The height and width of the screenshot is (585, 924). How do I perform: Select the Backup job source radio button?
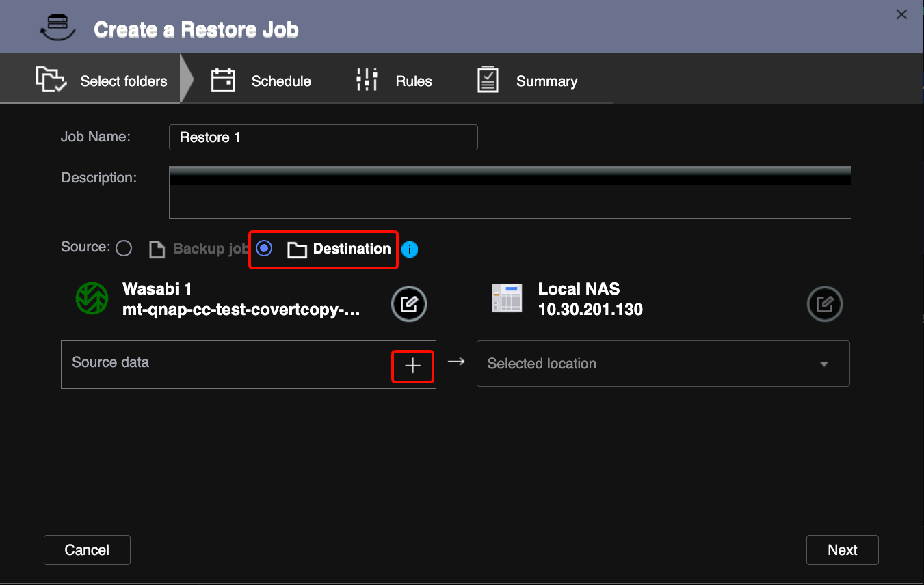pyautogui.click(x=124, y=248)
